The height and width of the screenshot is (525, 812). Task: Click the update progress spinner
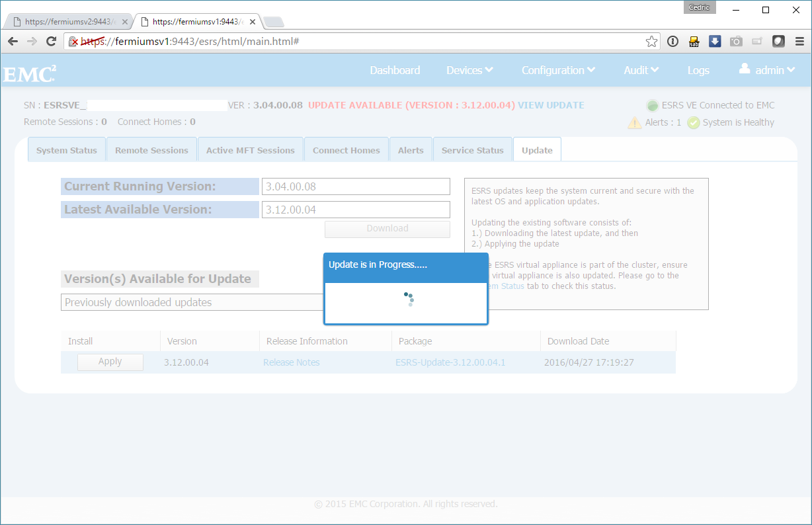pyautogui.click(x=409, y=299)
